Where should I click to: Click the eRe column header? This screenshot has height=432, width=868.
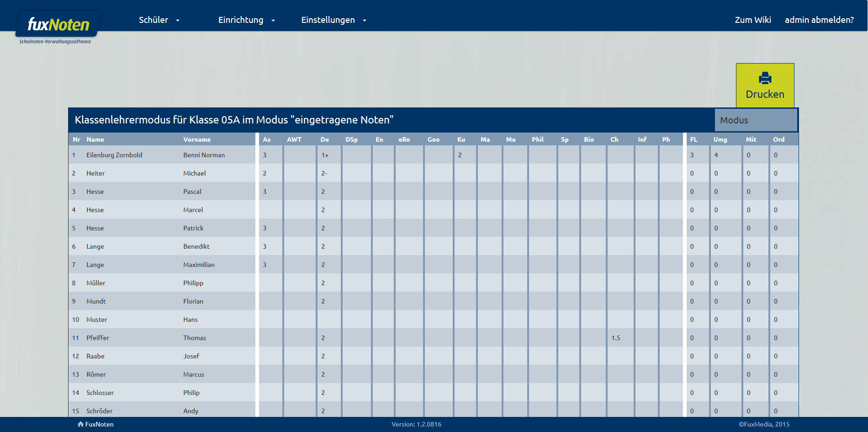coord(404,139)
